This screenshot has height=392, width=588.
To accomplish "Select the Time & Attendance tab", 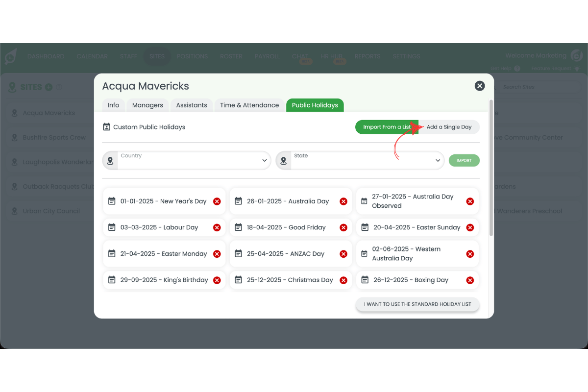I will (249, 105).
